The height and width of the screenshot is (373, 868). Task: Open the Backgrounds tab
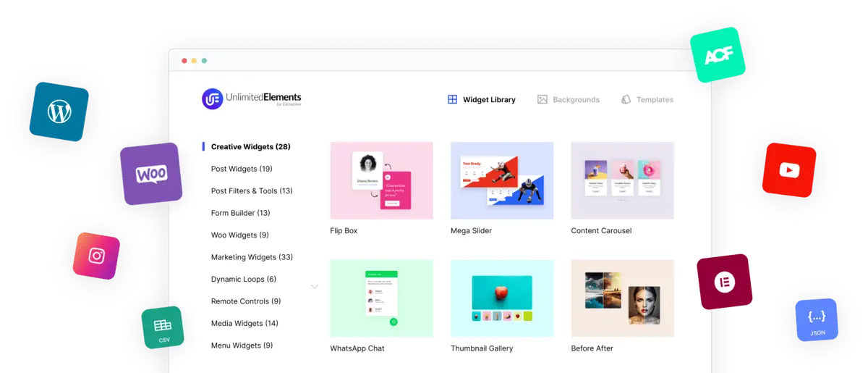click(569, 100)
